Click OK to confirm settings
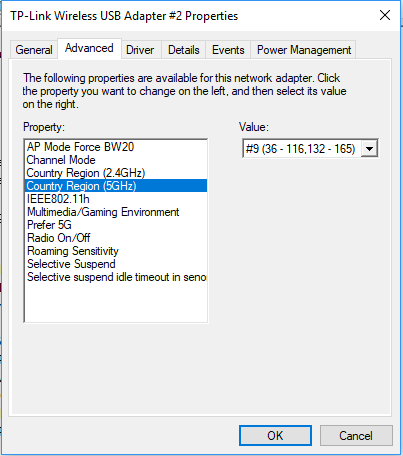 coord(275,436)
